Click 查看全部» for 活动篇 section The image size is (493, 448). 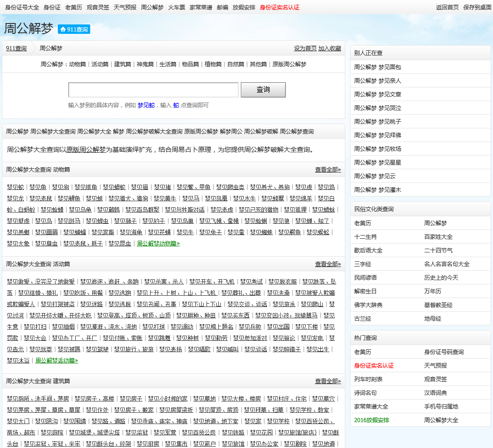point(328,264)
